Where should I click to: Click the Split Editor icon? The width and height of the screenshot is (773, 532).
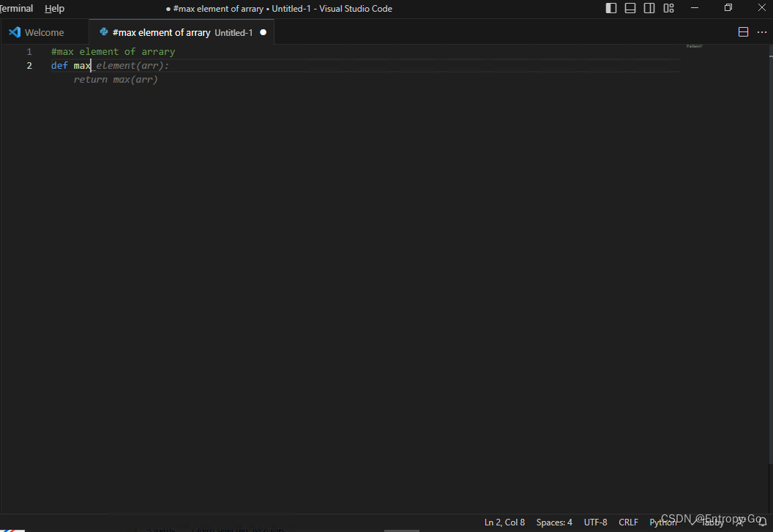pyautogui.click(x=744, y=32)
